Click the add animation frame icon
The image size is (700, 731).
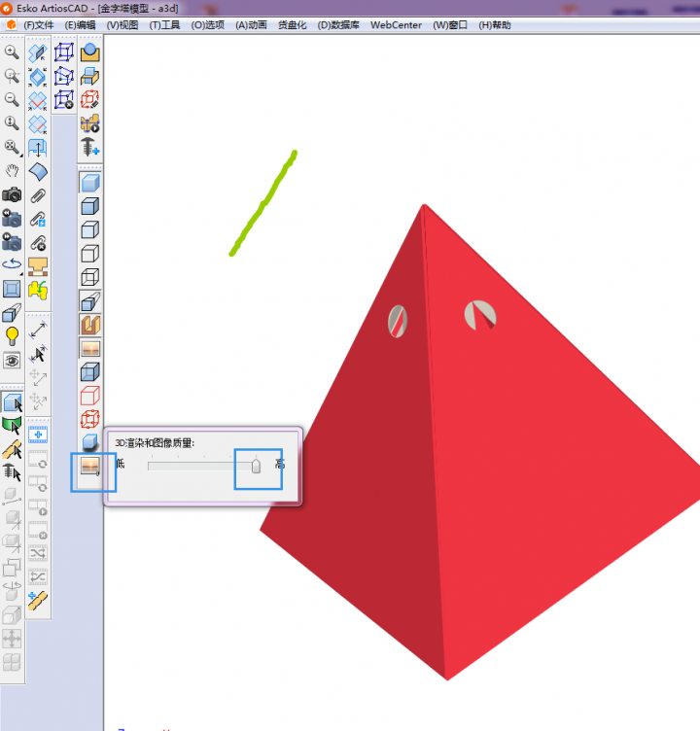[38, 435]
